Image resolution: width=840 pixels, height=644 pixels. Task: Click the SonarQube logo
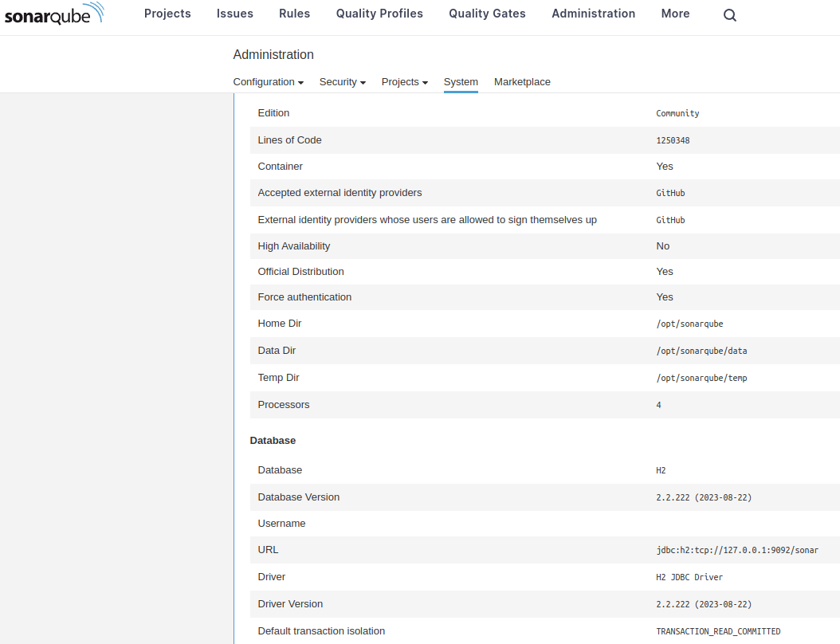[x=53, y=14]
